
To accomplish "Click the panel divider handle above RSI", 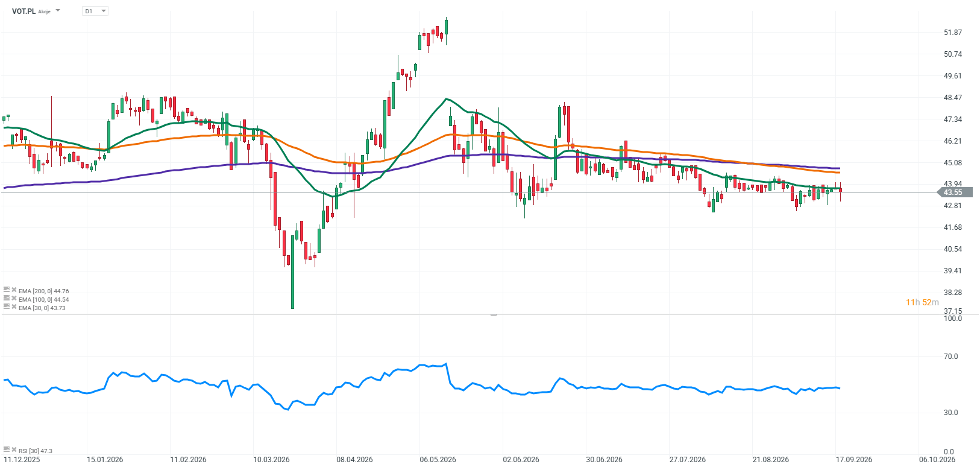I will [493, 314].
